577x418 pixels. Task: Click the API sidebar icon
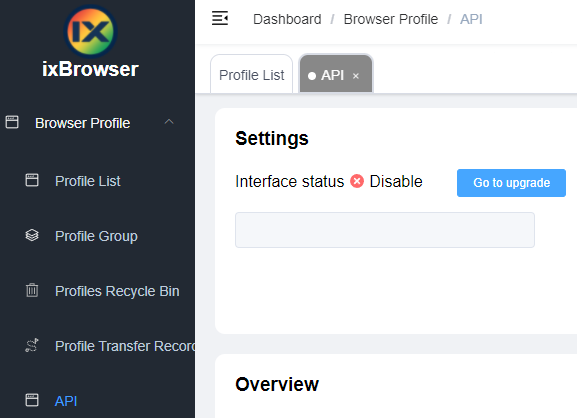click(32, 400)
